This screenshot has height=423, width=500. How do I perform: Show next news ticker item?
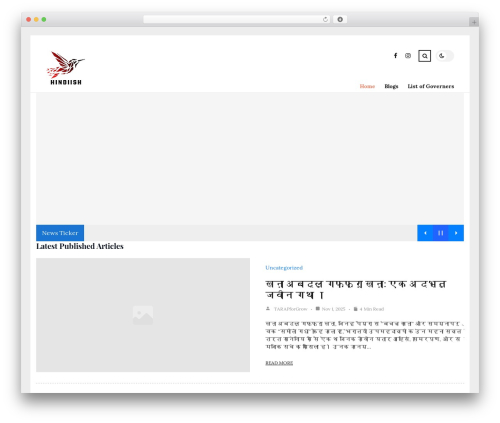click(456, 233)
